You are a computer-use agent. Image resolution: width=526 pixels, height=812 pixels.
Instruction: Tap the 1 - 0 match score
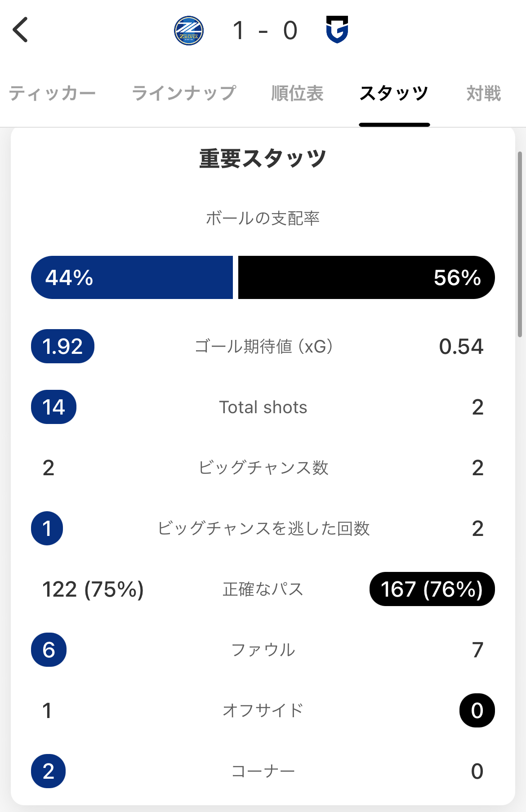[265, 31]
